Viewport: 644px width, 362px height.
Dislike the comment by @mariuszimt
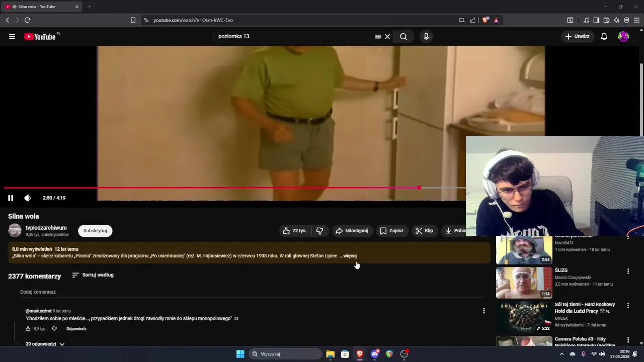point(55,329)
